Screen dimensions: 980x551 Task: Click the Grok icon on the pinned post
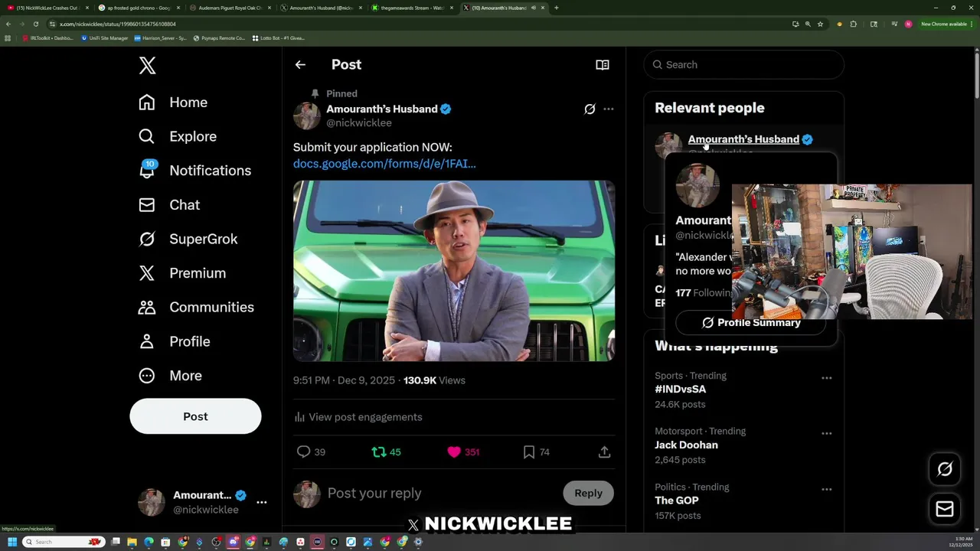tap(590, 109)
